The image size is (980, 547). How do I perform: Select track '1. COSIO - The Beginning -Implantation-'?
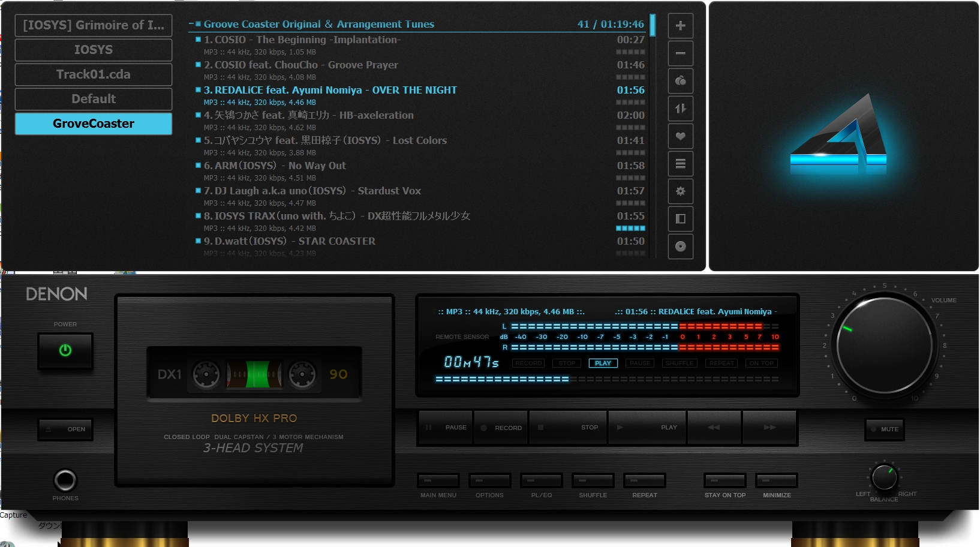tap(420, 46)
